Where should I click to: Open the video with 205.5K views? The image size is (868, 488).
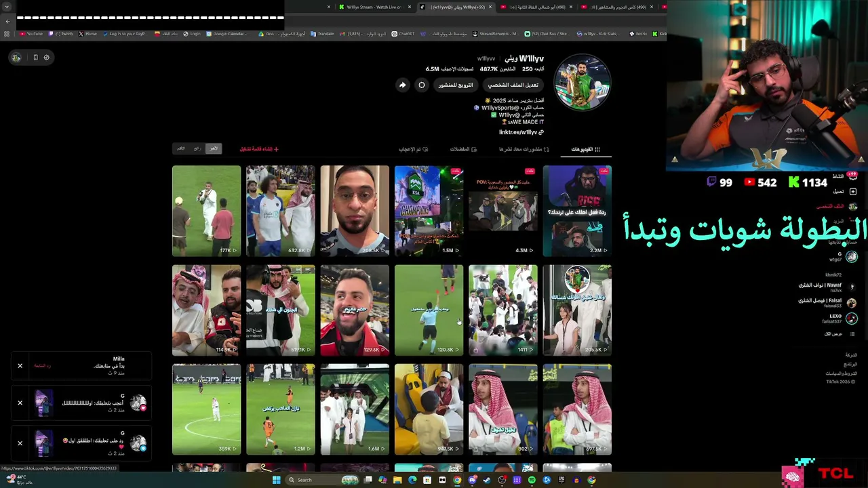pos(577,310)
